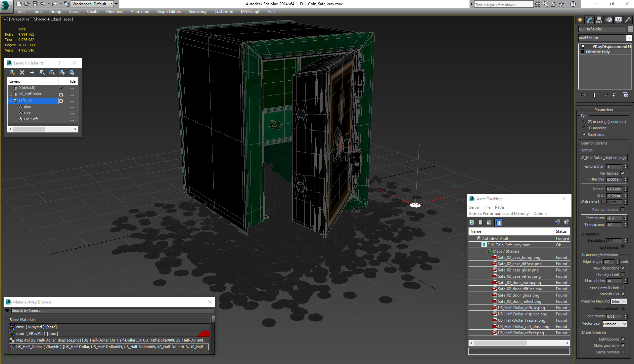Open the Graph Editors menu

point(169,12)
